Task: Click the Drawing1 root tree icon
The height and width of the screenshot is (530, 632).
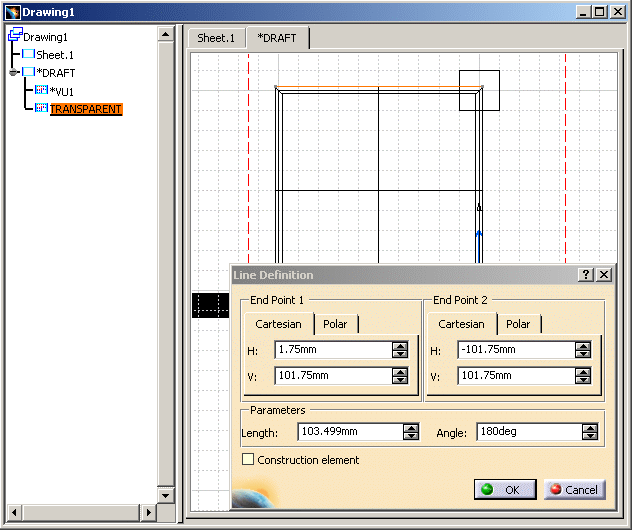Action: tap(14, 36)
